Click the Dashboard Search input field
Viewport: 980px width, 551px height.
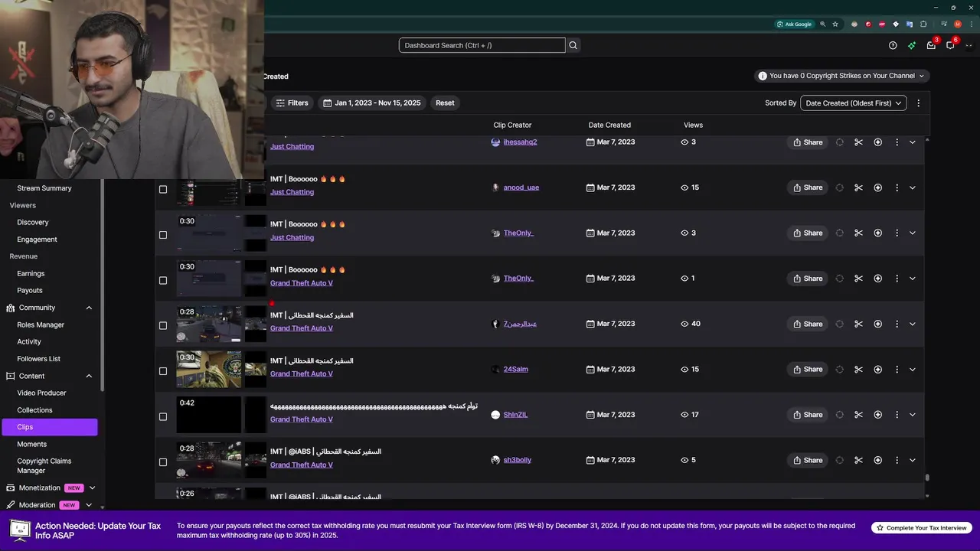click(482, 45)
